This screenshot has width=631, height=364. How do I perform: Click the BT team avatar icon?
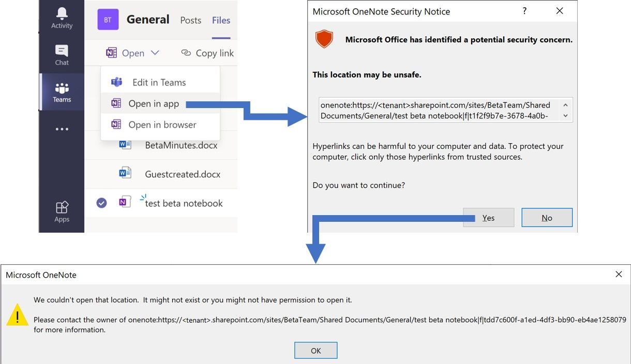click(107, 19)
